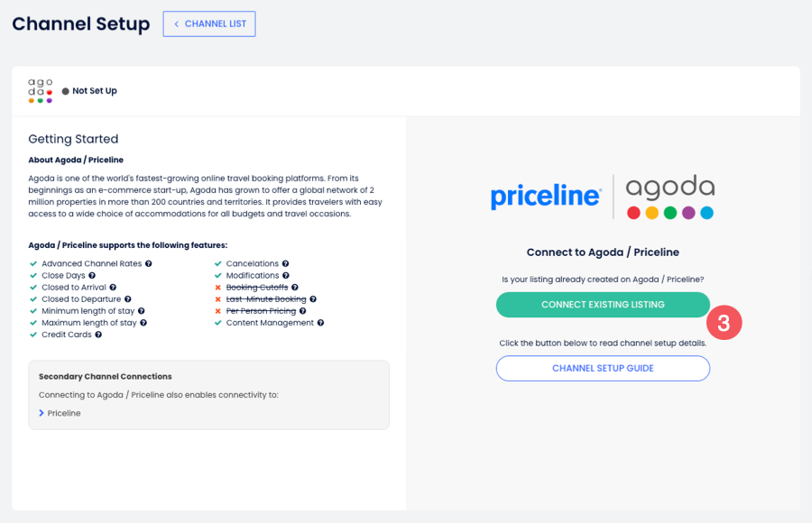Click the red cross beside Per Person Pricing

(217, 310)
